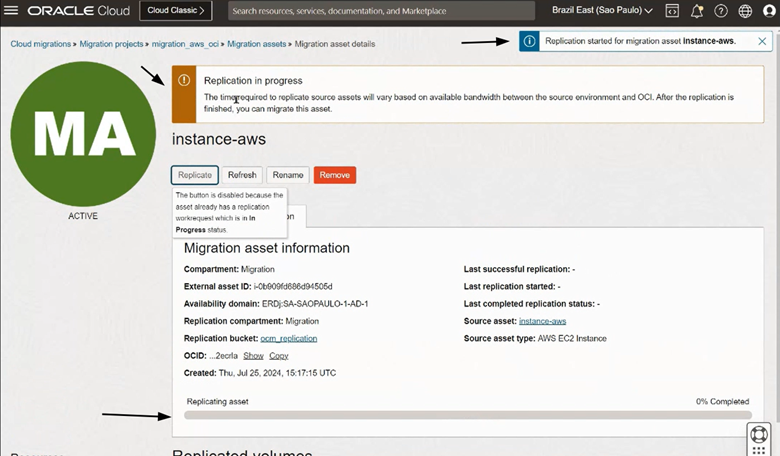Open the user profile avatar
This screenshot has height=456, width=780.
768,11
